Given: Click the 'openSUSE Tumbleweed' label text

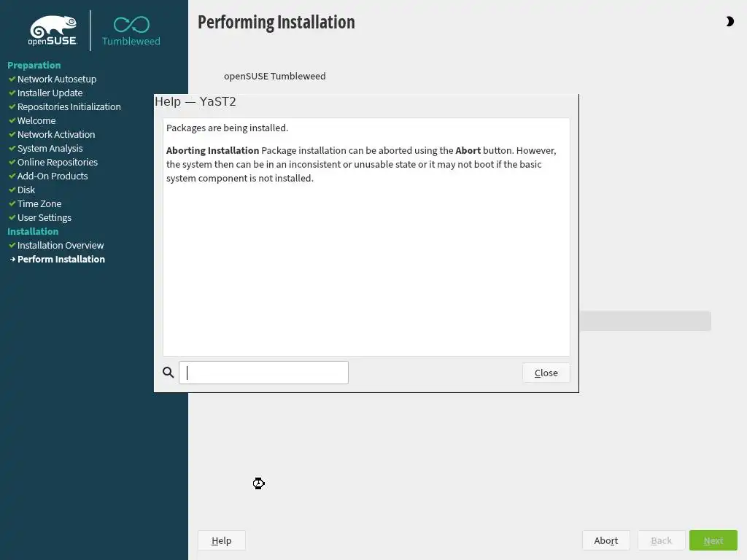Looking at the screenshot, I should point(275,76).
